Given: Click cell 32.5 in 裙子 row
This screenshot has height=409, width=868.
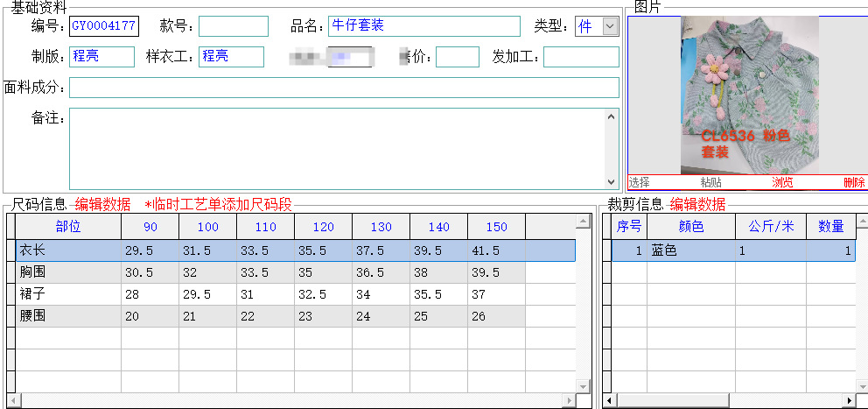Looking at the screenshot, I should [x=323, y=294].
